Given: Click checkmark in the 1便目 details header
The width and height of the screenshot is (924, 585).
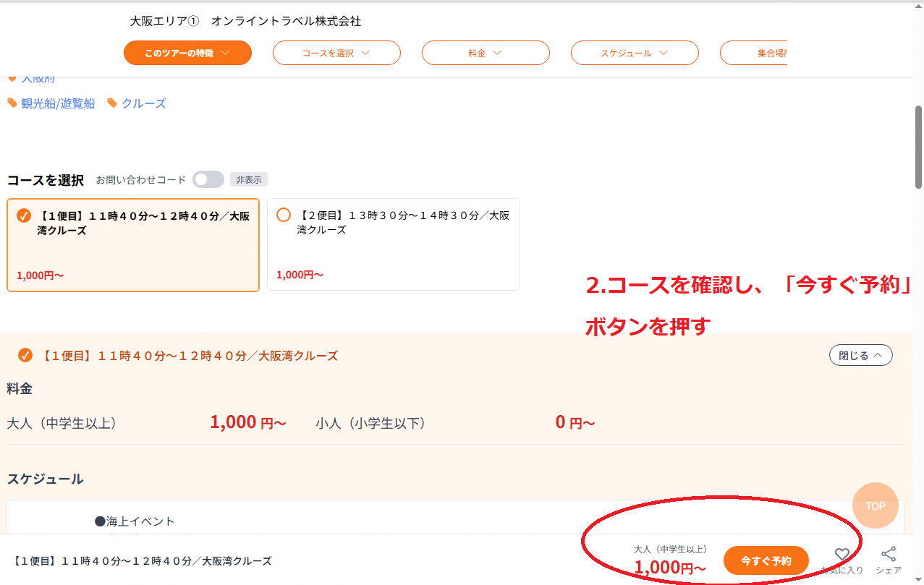Looking at the screenshot, I should click(x=25, y=355).
